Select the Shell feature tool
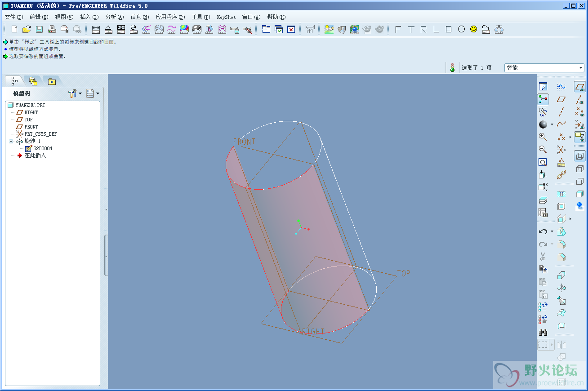The image size is (588, 391). (x=561, y=206)
